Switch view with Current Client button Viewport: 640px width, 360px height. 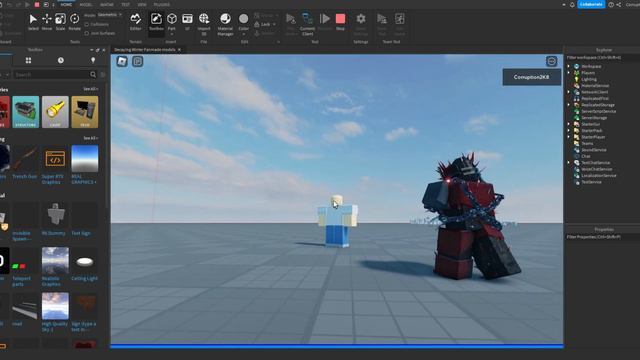307,23
